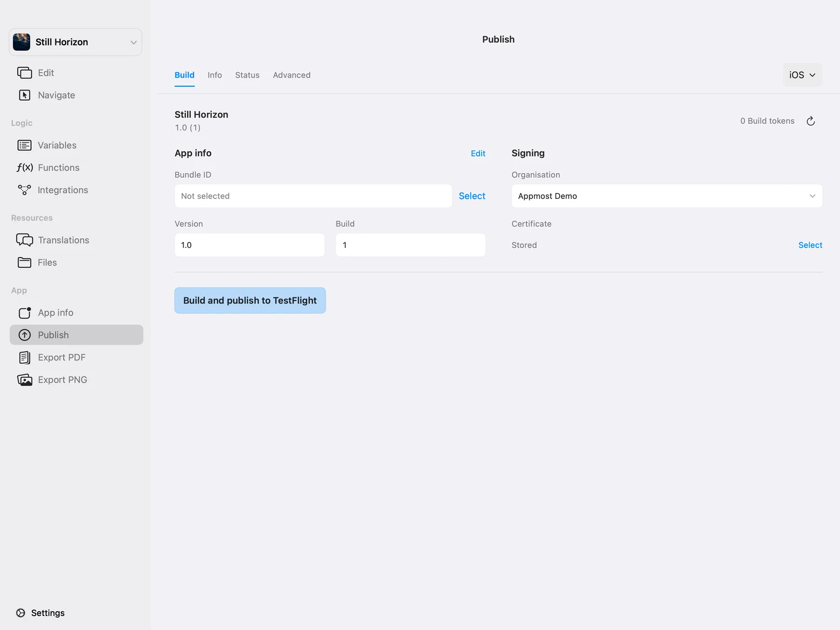Select the Export PNG label
Screen dimensions: 840x630
coord(63,380)
